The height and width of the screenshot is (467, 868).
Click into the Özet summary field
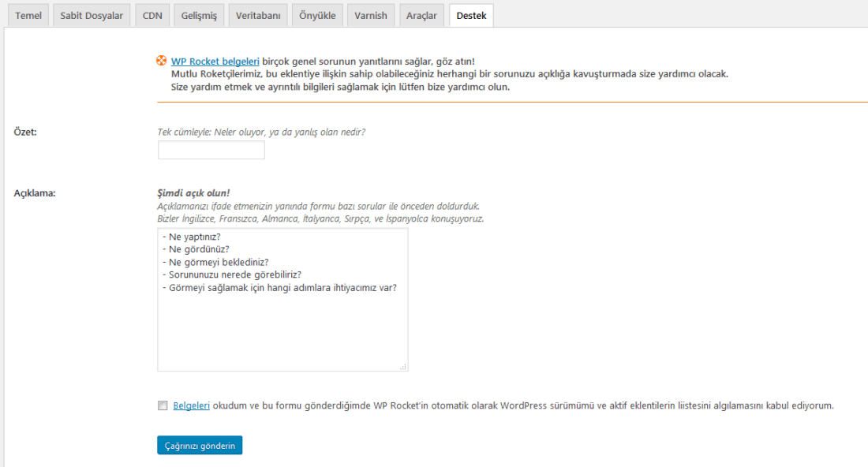pyautogui.click(x=211, y=150)
